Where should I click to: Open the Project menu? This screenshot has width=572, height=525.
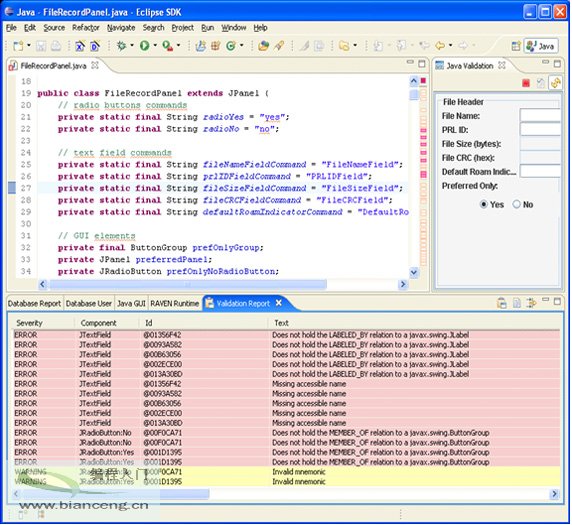[183, 28]
